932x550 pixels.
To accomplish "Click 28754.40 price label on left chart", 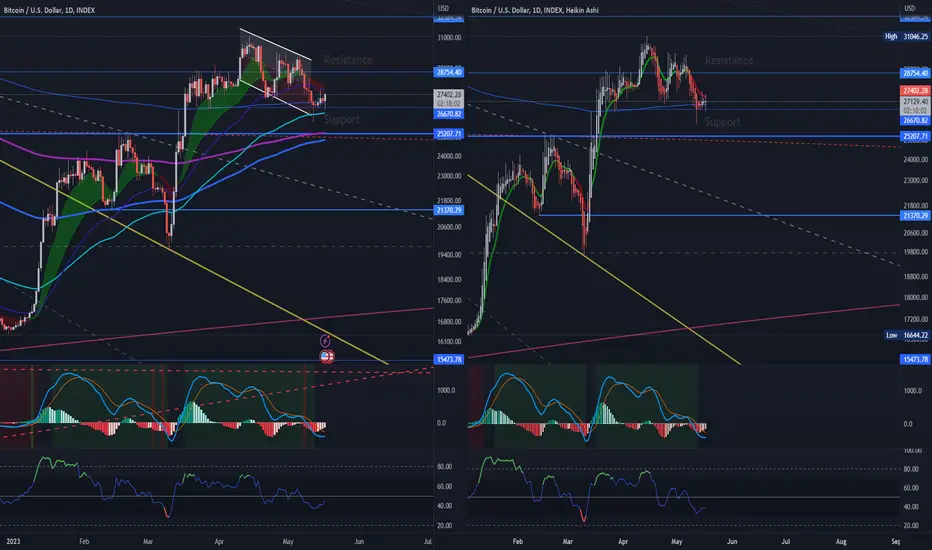I will click(449, 73).
